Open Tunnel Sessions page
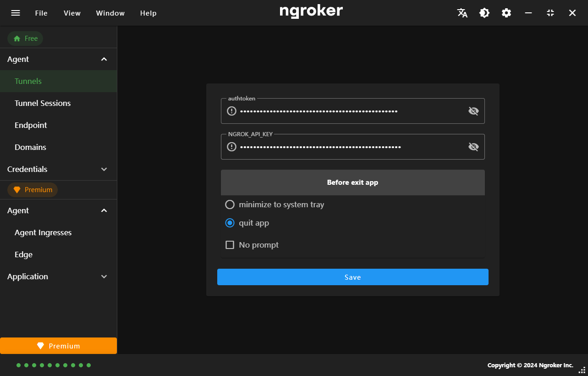This screenshot has width=588, height=376. [58, 103]
